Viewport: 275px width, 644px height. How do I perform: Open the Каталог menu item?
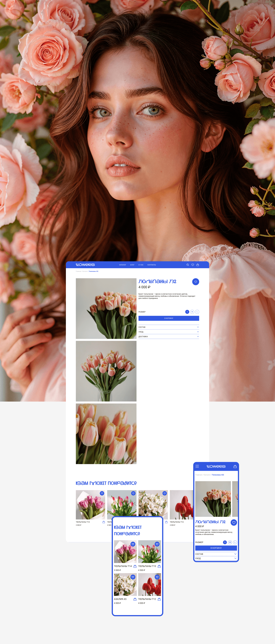tap(123, 265)
